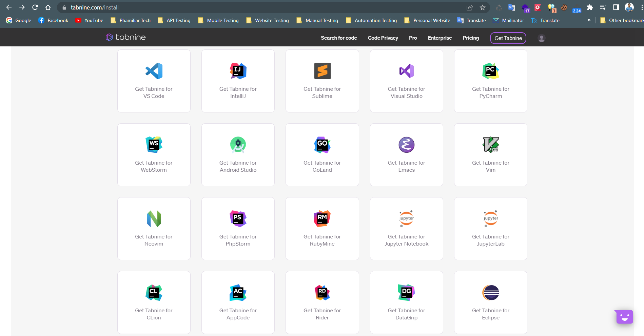Click the IntelliJ IJ logo icon
Viewport: 644px width, 336px height.
tap(238, 71)
